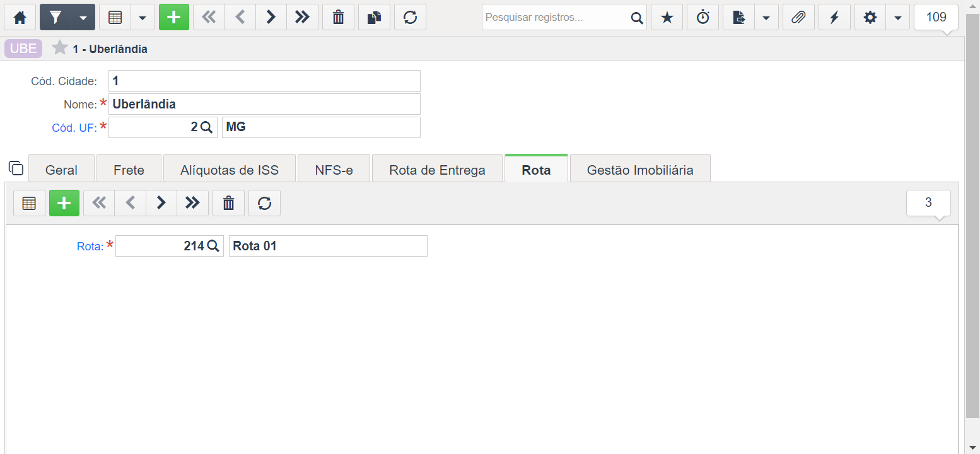Open attachments paperclip icon
Image resolution: width=980 pixels, height=454 pixels.
[798, 17]
